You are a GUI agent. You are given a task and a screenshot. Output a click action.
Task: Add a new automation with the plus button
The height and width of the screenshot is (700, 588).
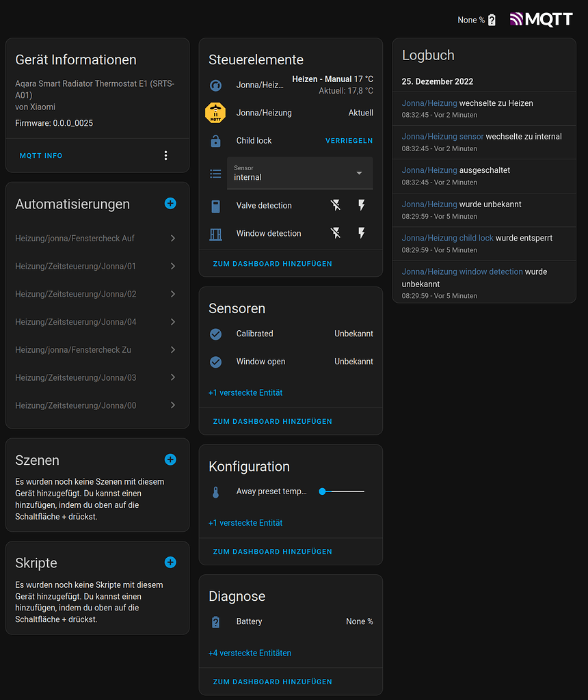click(170, 203)
